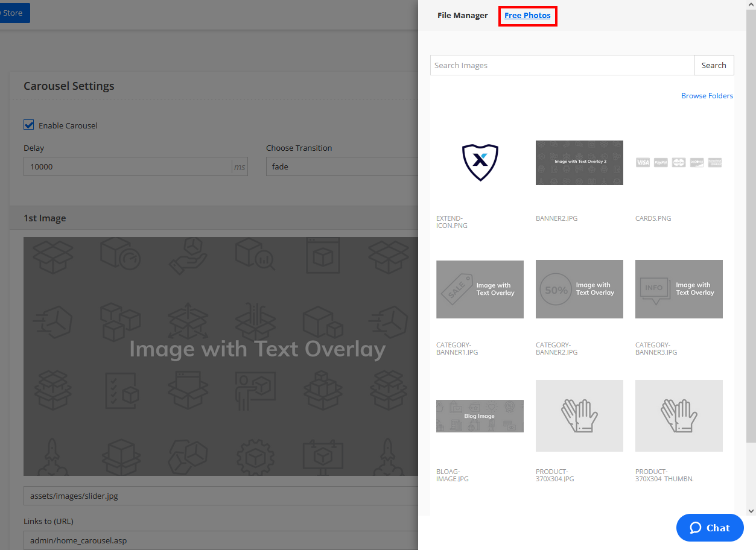Click the EXTEND-ICON.PNG file name
This screenshot has width=756, height=550.
point(452,222)
